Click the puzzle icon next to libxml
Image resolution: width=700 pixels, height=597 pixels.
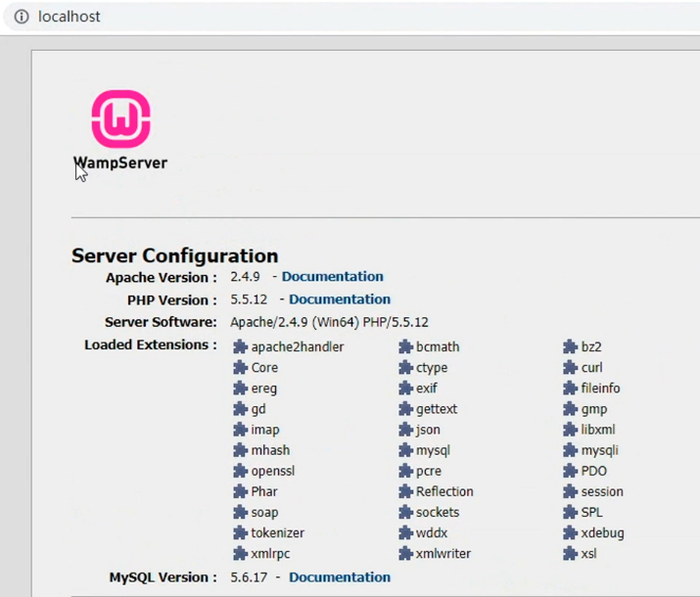[x=570, y=430]
